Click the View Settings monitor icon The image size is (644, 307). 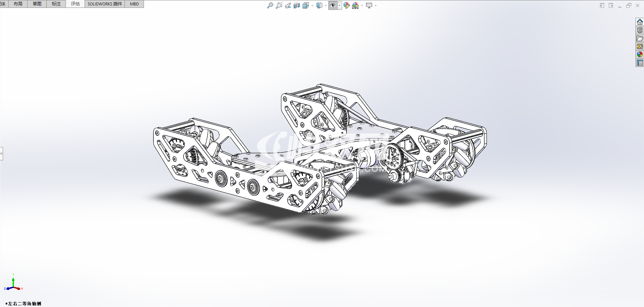coord(369,5)
